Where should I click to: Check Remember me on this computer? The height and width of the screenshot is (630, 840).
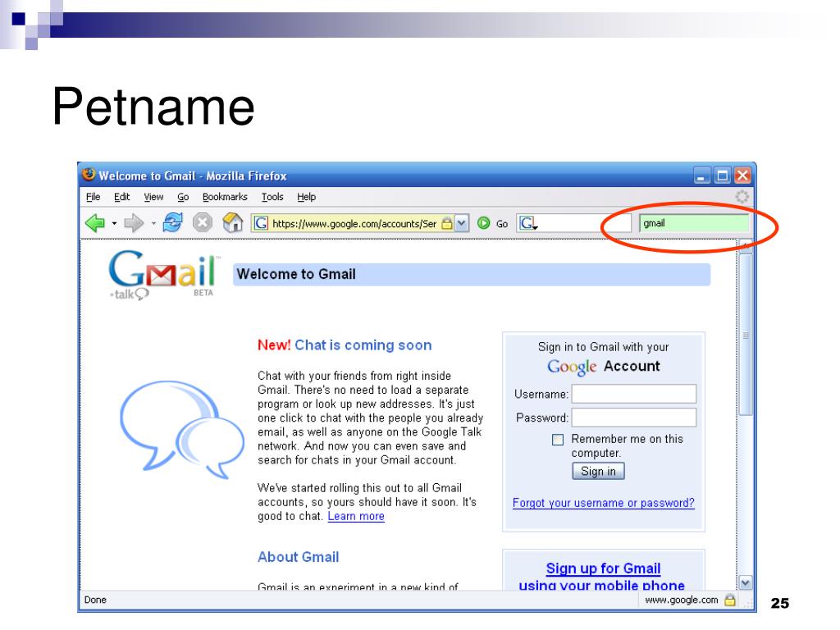(558, 440)
